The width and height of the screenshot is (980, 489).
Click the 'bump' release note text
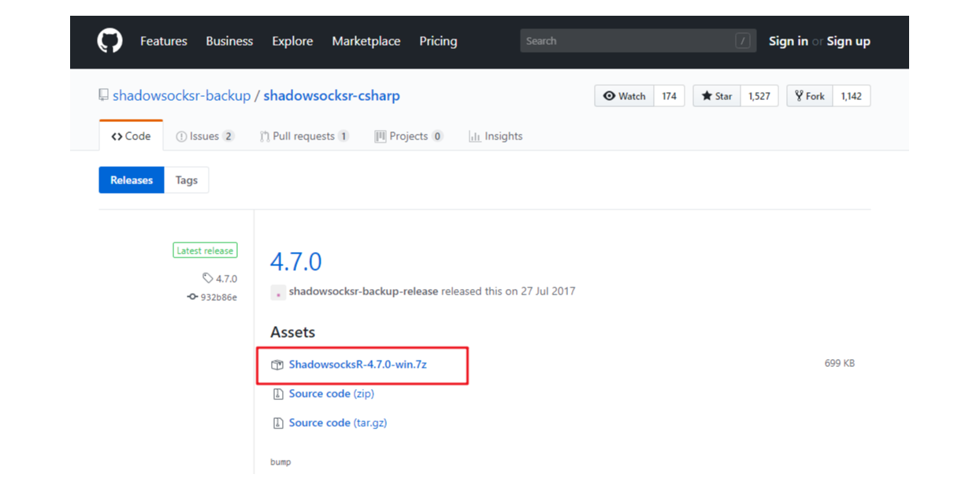(280, 462)
